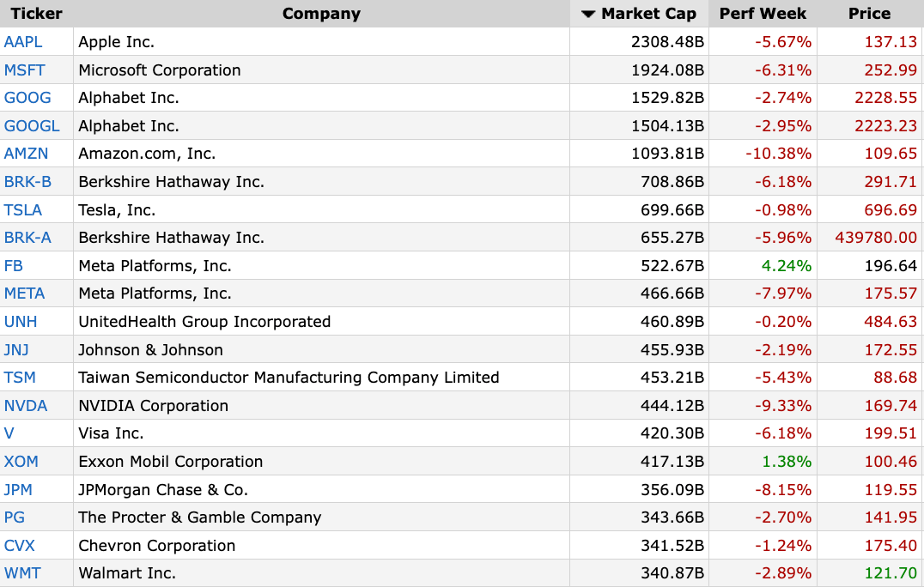Click the GOOGL ticker link

click(x=32, y=126)
